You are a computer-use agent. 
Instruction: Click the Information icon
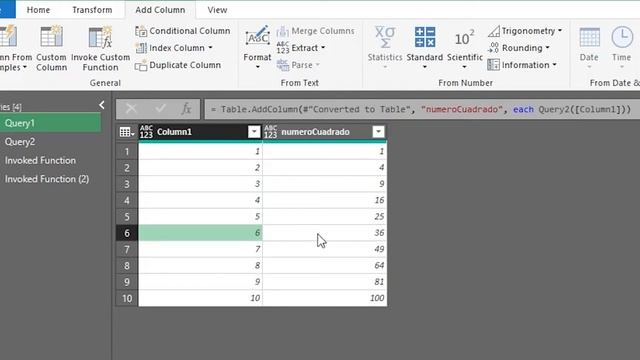click(493, 65)
